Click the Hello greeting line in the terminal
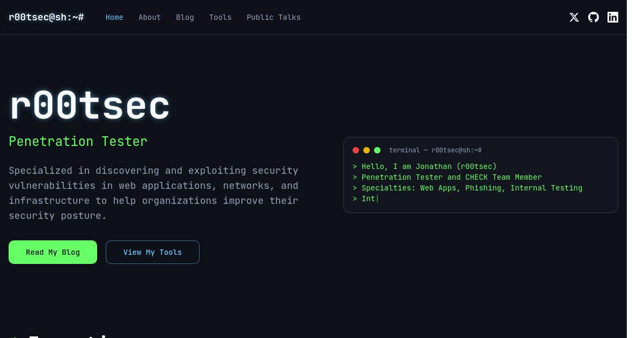Image resolution: width=644 pixels, height=338 pixels. (425, 166)
